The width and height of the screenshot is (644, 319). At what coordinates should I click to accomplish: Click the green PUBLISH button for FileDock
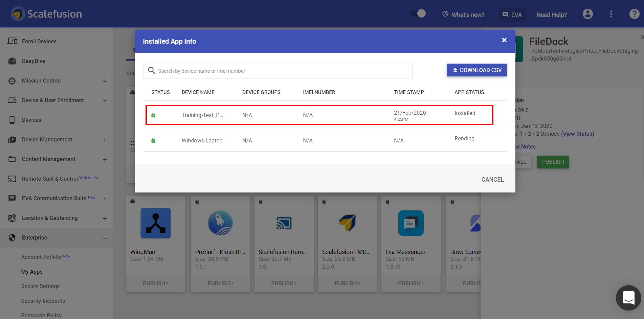[553, 162]
